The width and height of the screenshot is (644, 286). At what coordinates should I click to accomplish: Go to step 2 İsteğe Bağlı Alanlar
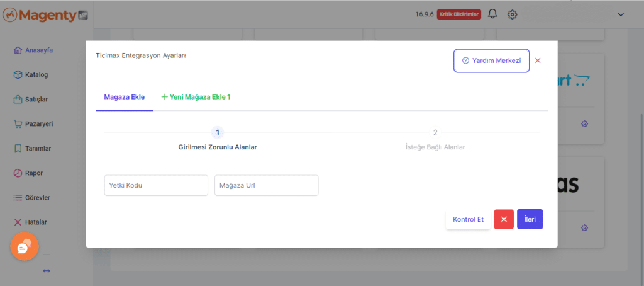pyautogui.click(x=435, y=139)
